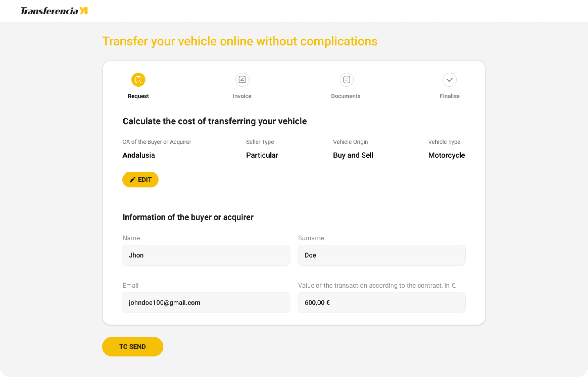Click the pencil icon on EDIT button

[133, 180]
